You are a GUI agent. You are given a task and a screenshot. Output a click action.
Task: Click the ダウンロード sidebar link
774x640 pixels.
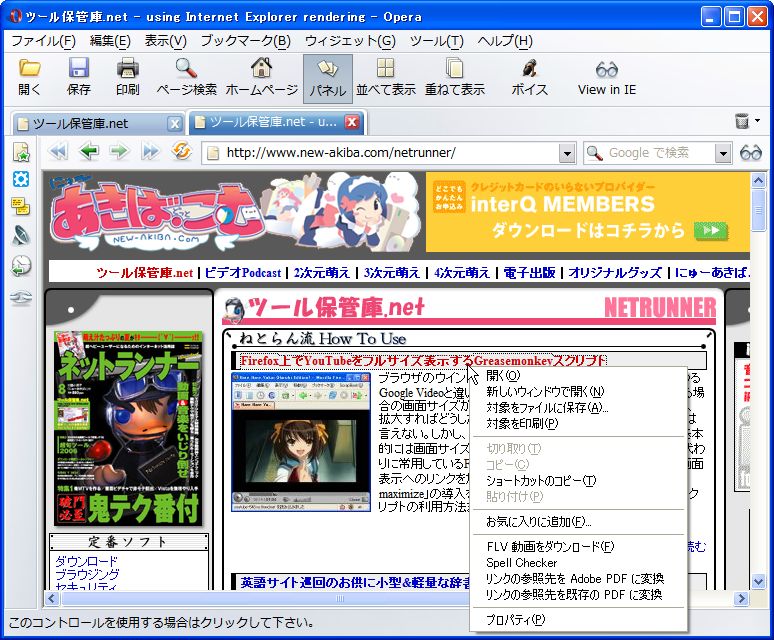[86, 561]
